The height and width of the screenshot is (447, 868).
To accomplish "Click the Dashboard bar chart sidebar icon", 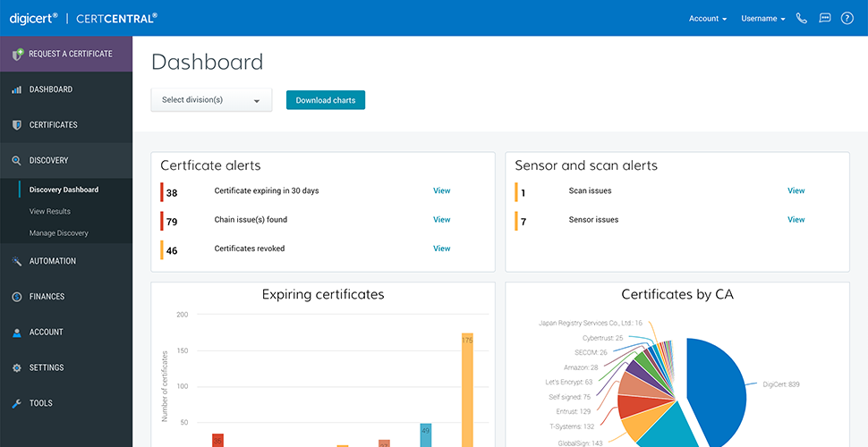I will (16, 89).
